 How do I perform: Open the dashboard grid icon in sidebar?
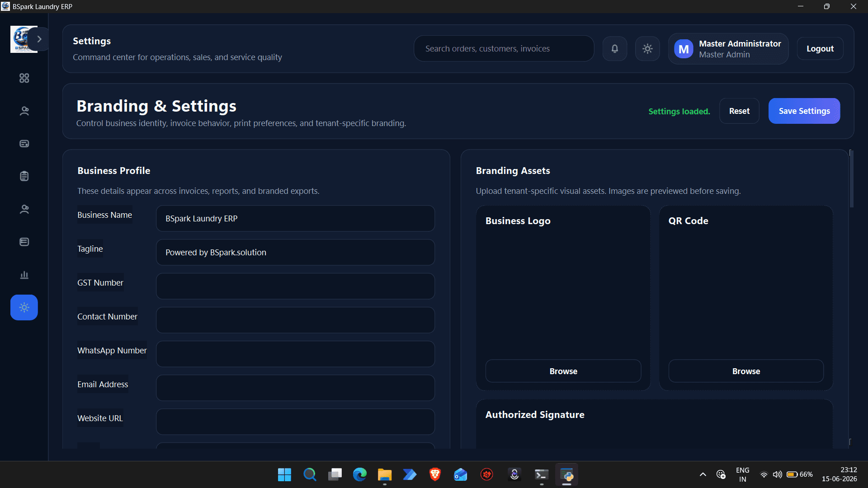[x=24, y=78]
